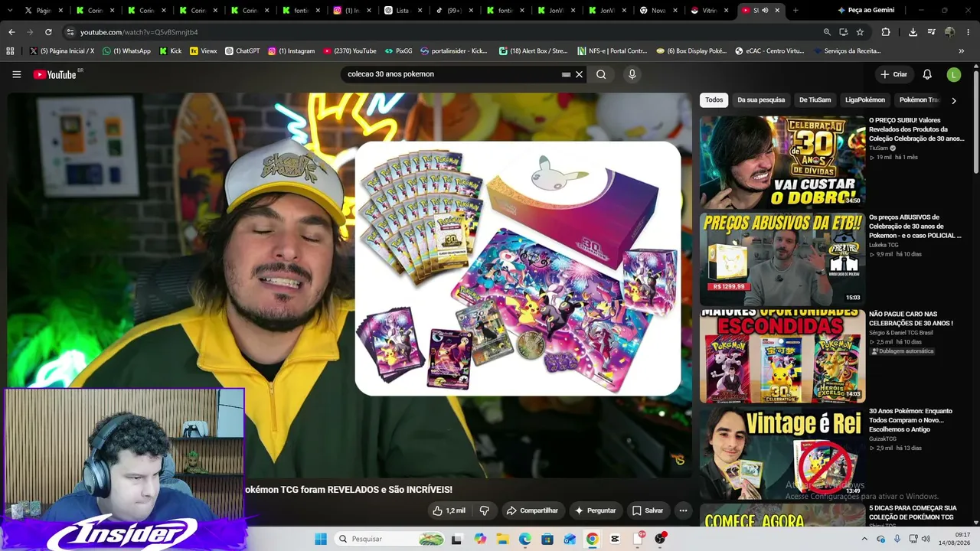
Task: Go back with browser back arrow
Action: click(x=11, y=32)
